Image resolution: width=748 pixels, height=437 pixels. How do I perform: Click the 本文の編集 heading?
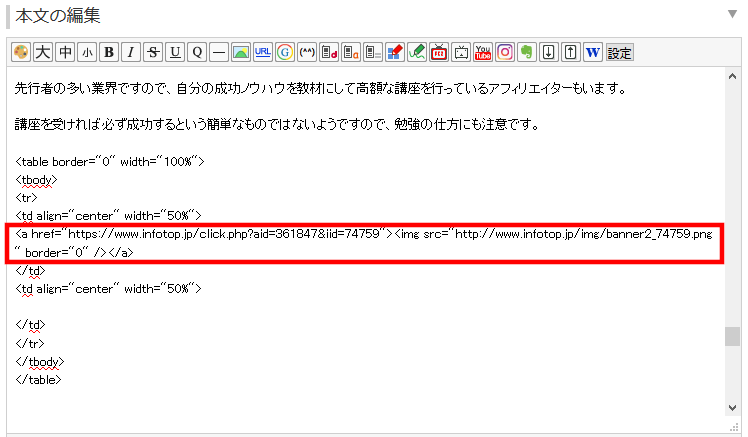point(58,16)
